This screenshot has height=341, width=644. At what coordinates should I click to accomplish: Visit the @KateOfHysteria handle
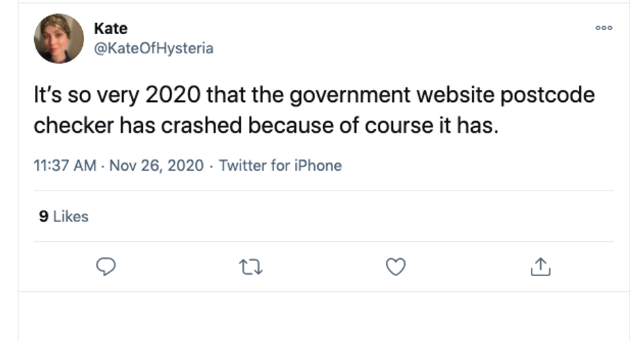(153, 48)
